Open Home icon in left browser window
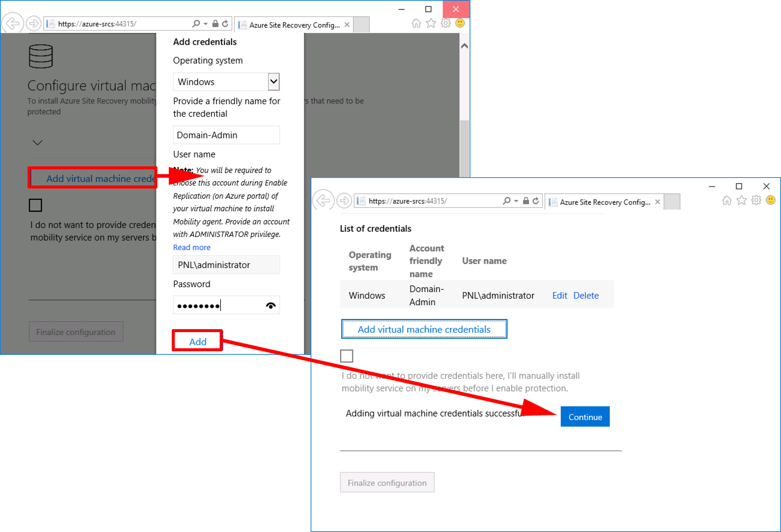The width and height of the screenshot is (781, 532). pyautogui.click(x=417, y=23)
